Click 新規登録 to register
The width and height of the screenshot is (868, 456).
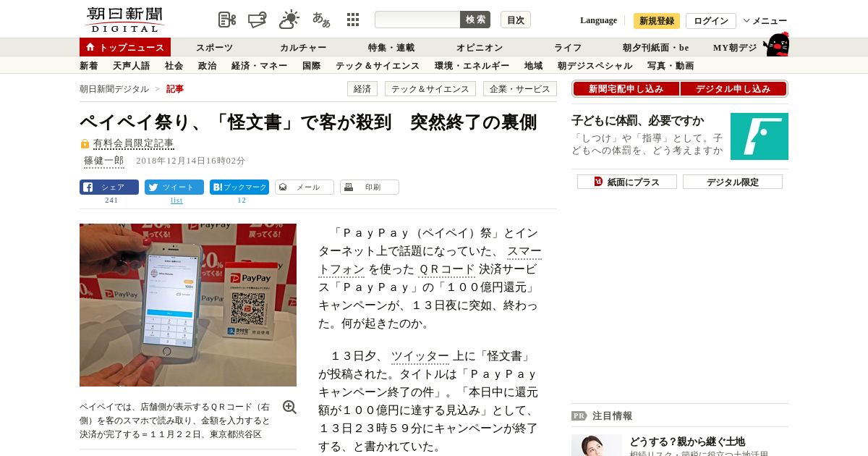click(657, 21)
